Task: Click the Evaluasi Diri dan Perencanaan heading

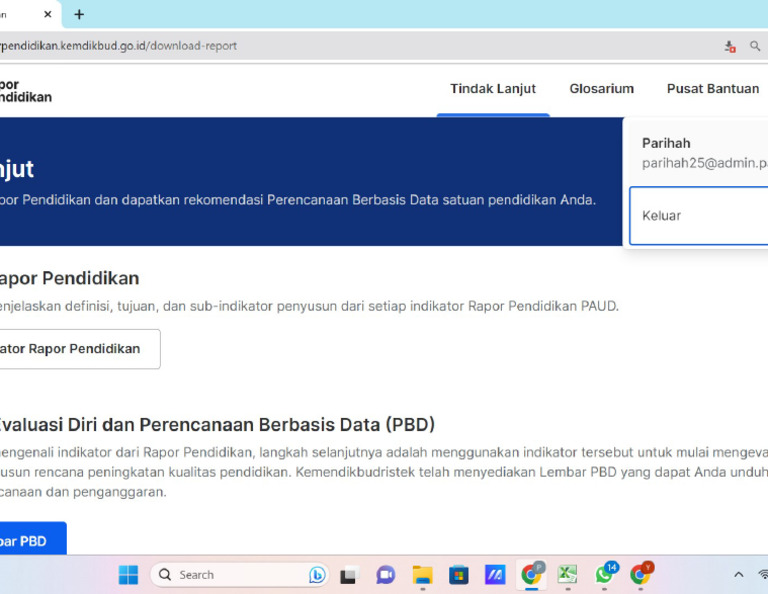Action: tap(216, 424)
